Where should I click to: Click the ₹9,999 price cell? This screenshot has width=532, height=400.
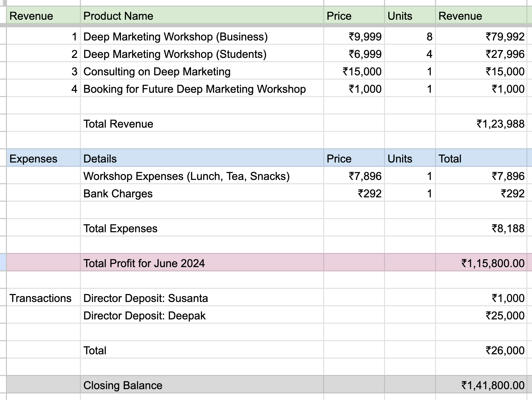click(x=354, y=37)
